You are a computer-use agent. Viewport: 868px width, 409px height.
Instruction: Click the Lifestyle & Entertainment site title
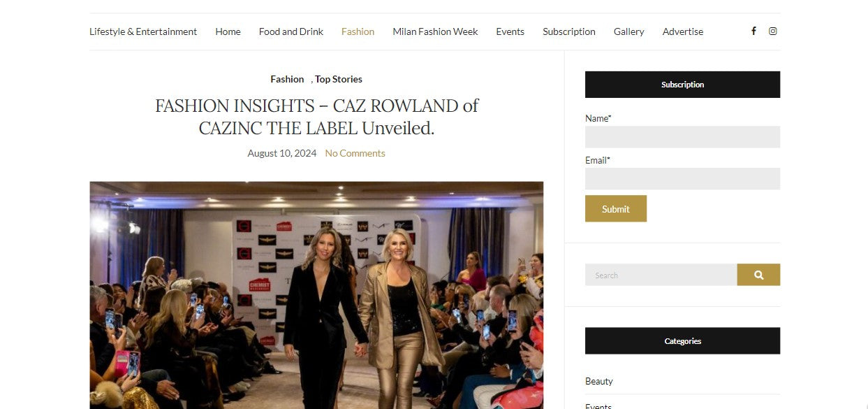(x=143, y=31)
